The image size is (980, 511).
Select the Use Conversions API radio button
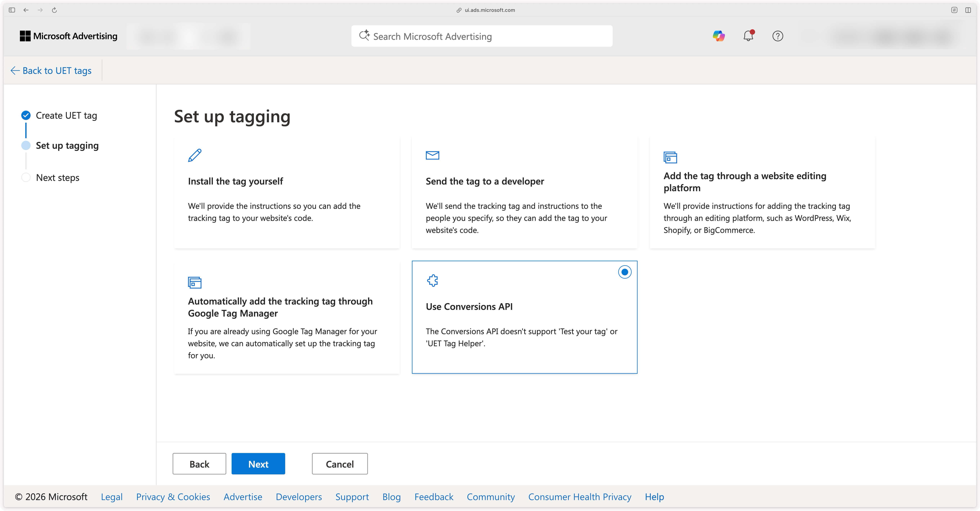(624, 272)
